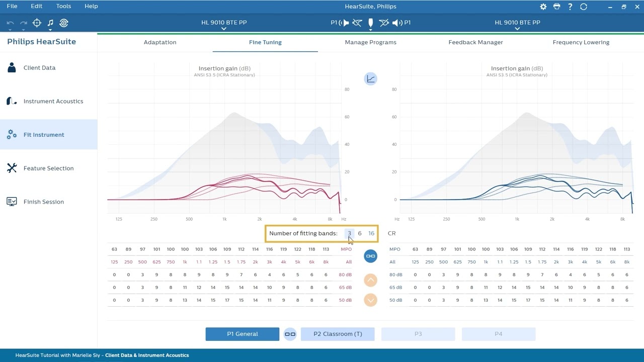Screen dimensions: 644x362
Task: Select the left ear 80 dB row label
Action: pyautogui.click(x=345, y=275)
